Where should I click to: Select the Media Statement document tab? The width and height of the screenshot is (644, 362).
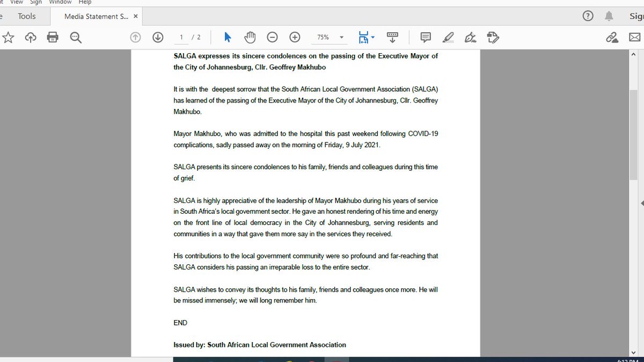coord(96,16)
